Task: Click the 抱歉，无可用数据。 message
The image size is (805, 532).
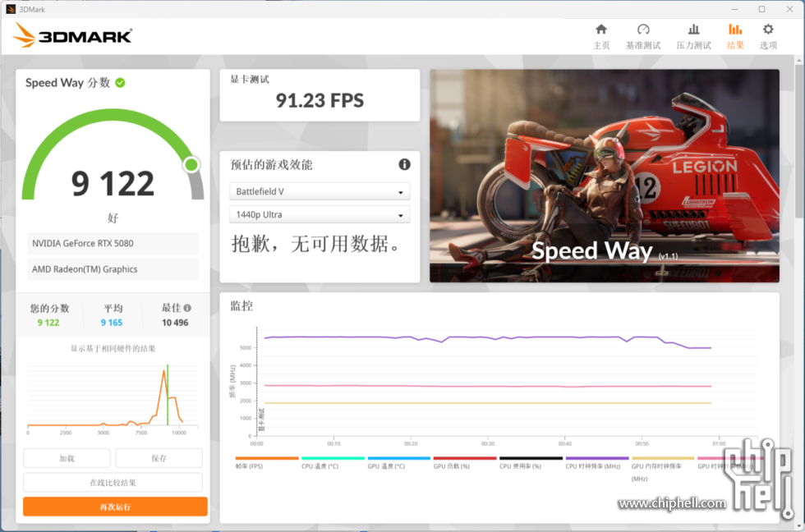Action: coord(315,244)
